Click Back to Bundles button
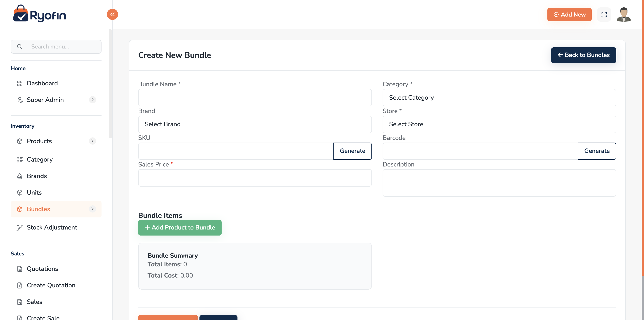Viewport: 644px width, 320px height. [583, 55]
